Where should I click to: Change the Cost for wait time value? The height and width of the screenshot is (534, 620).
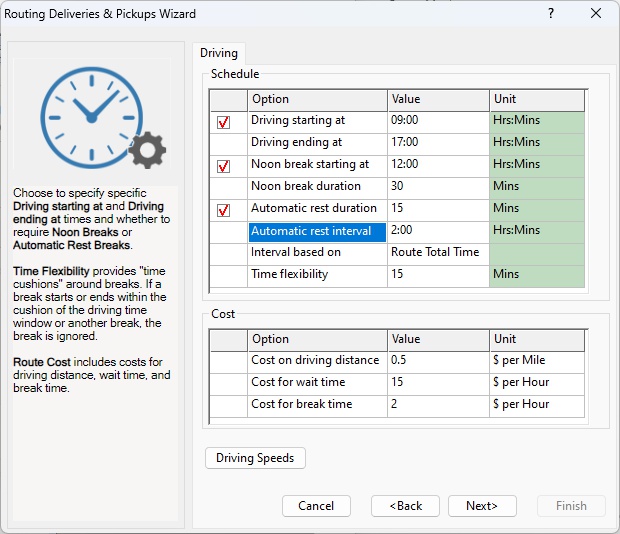click(437, 382)
